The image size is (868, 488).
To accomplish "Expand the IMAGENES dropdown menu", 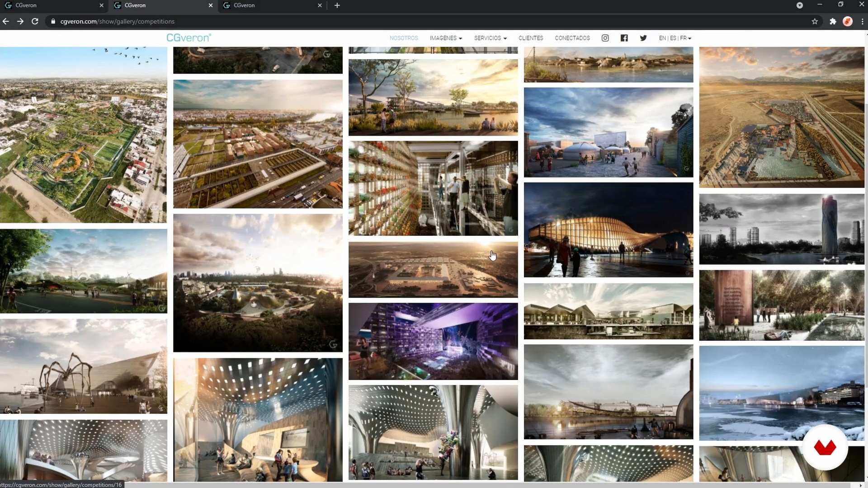I will 446,38.
